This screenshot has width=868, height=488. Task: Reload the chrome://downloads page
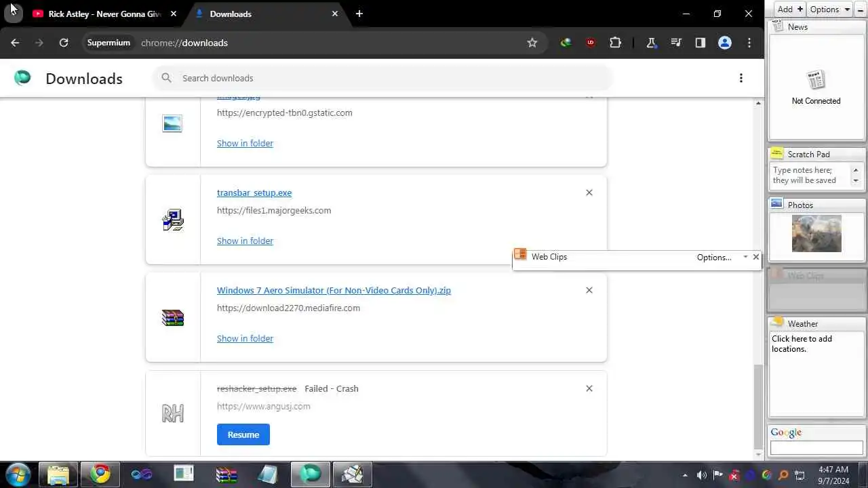pyautogui.click(x=64, y=43)
